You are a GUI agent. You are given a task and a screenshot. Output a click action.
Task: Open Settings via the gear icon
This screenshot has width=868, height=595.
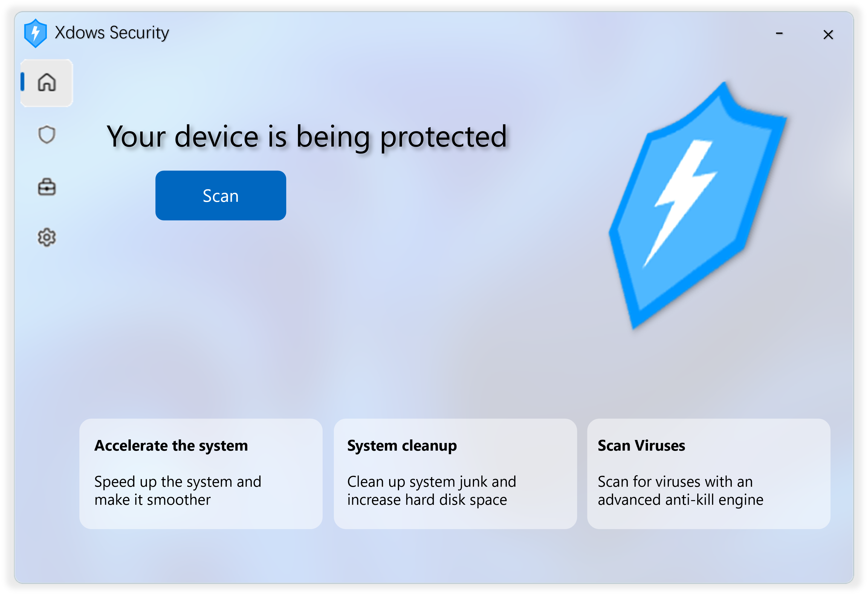47,237
